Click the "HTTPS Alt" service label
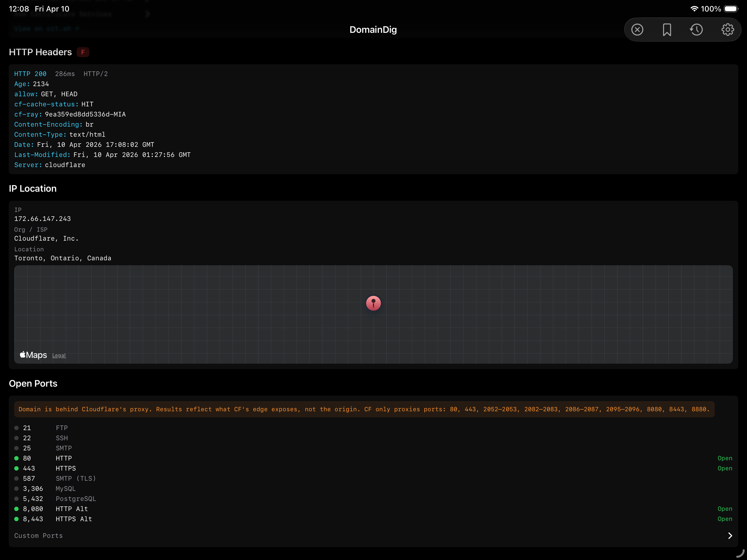The width and height of the screenshot is (747, 560). pyautogui.click(x=74, y=519)
